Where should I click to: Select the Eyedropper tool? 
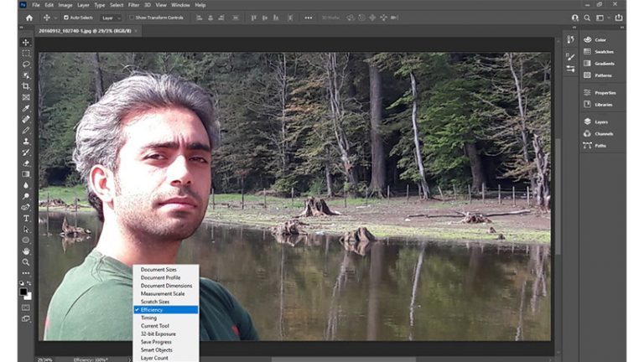26,108
